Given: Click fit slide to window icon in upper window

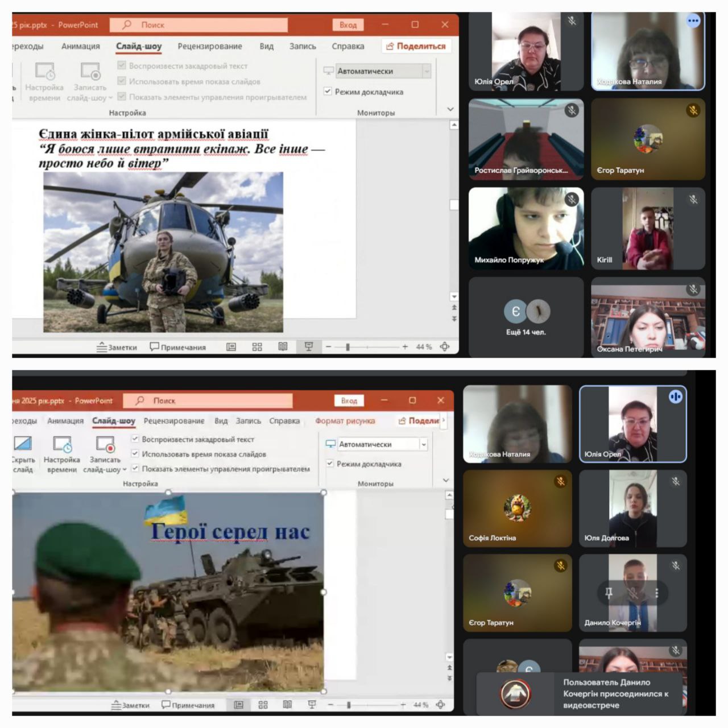Looking at the screenshot, I should point(445,346).
